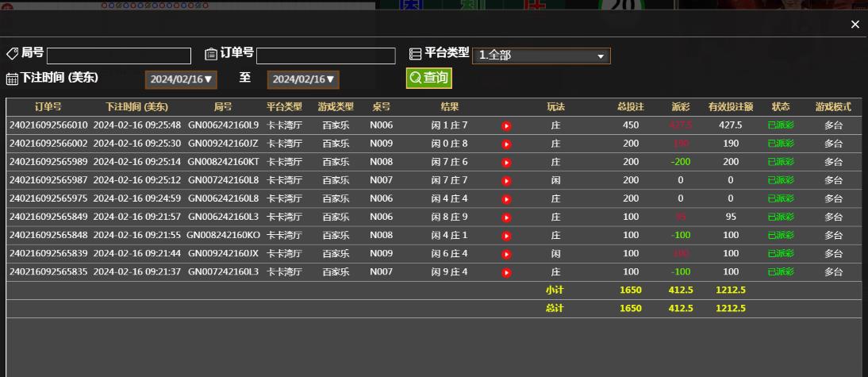This screenshot has height=377, width=868.
Task: Click round number GN007242160L8
Action: point(223,180)
